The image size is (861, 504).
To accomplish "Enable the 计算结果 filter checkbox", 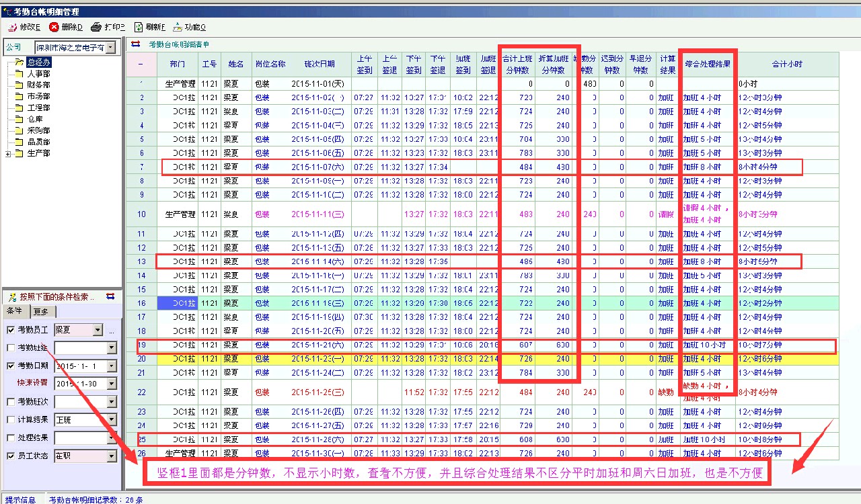I will click(10, 419).
